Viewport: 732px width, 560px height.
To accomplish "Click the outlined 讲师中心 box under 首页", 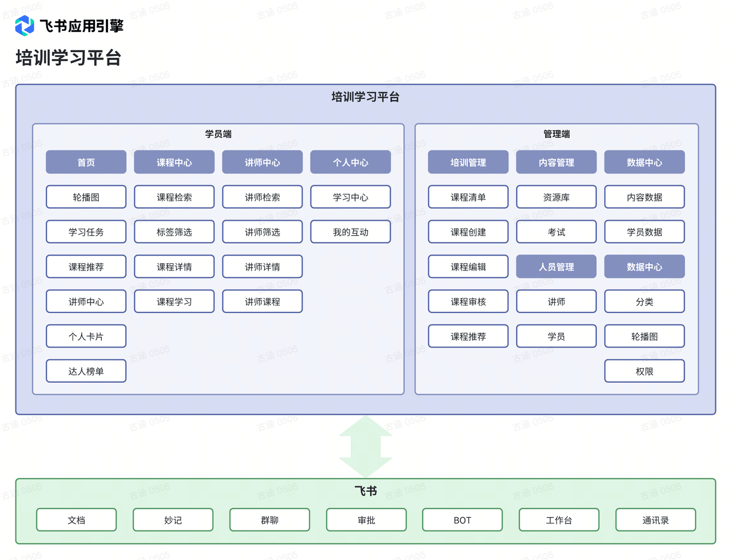I will pyautogui.click(x=86, y=301).
